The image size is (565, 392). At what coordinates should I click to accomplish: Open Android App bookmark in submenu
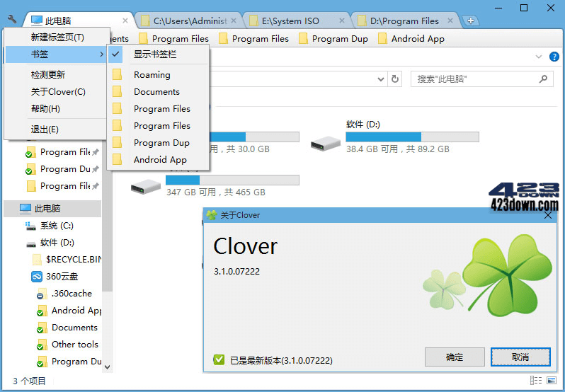click(x=159, y=159)
